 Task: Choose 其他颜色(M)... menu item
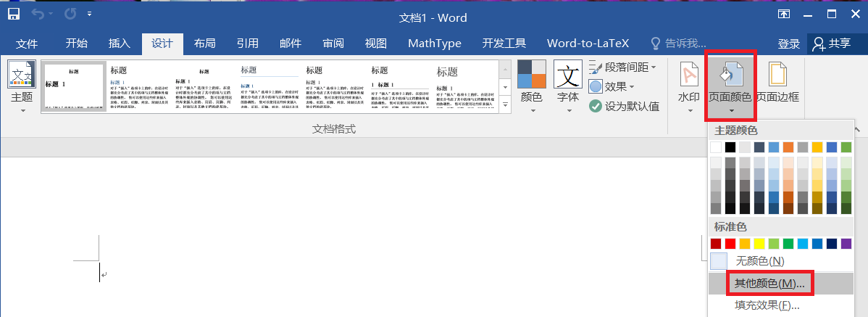[780, 283]
